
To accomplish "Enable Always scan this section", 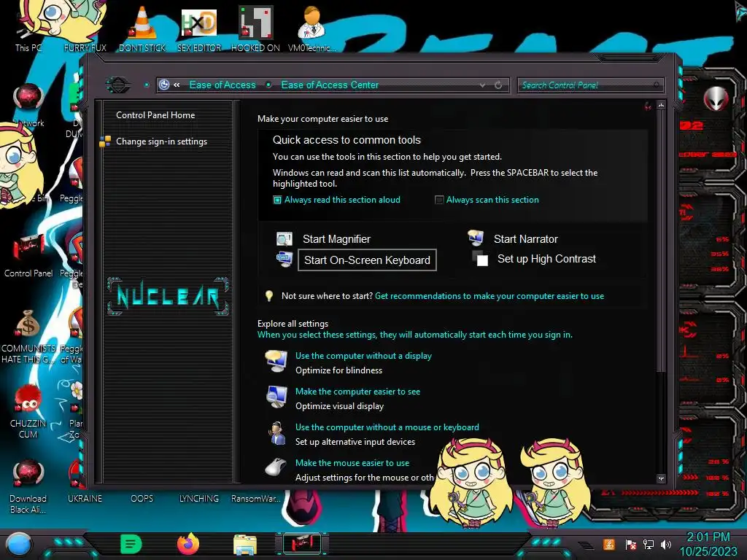I will (x=439, y=200).
